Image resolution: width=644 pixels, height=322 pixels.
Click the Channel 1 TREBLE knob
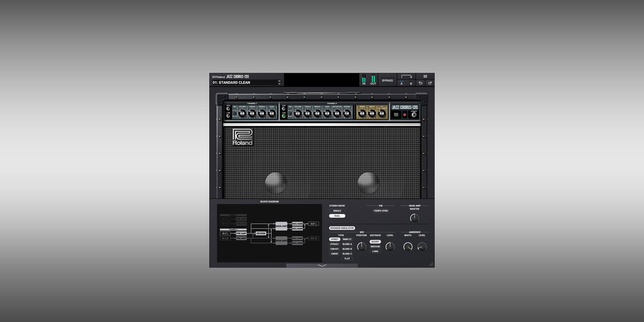tap(252, 114)
